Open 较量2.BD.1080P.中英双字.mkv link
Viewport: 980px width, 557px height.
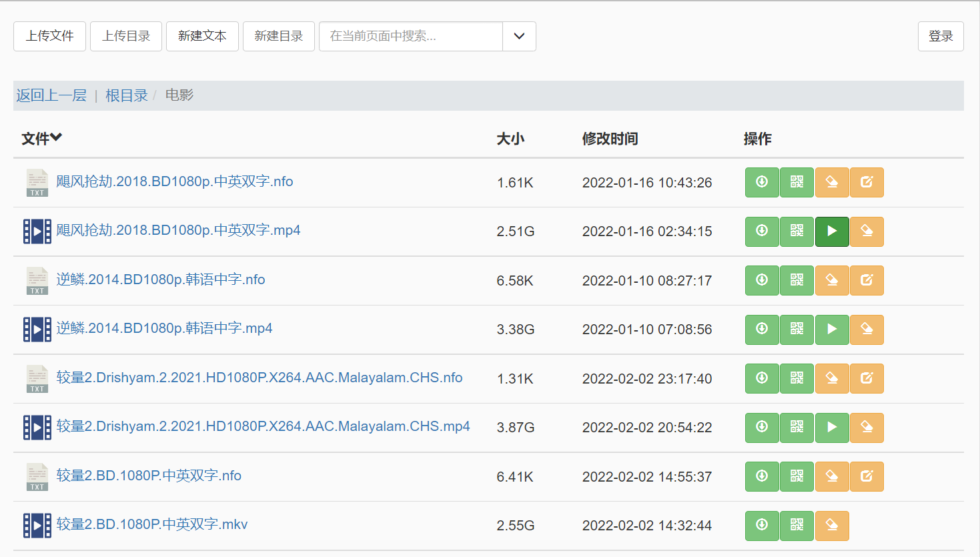pos(152,524)
